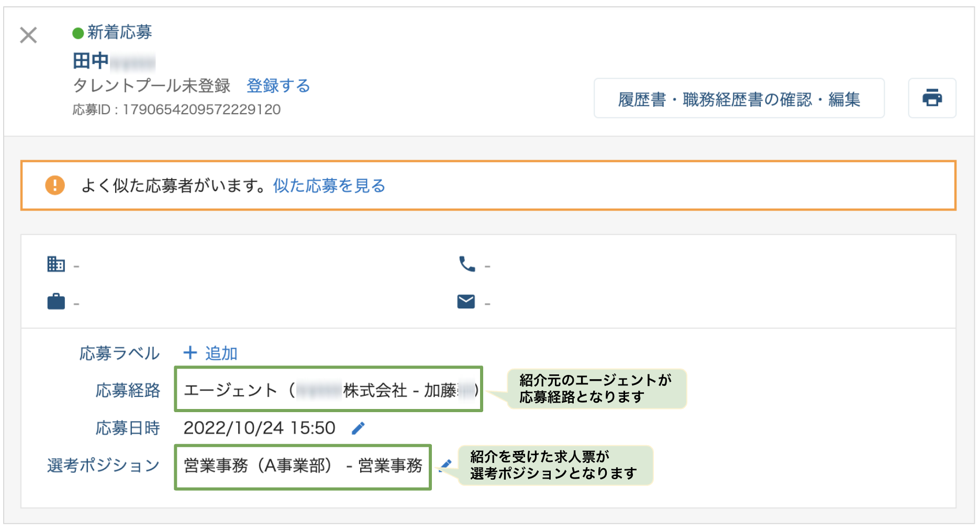980x531 pixels.
Task: Click the orange warning exclamation icon
Action: [55, 185]
